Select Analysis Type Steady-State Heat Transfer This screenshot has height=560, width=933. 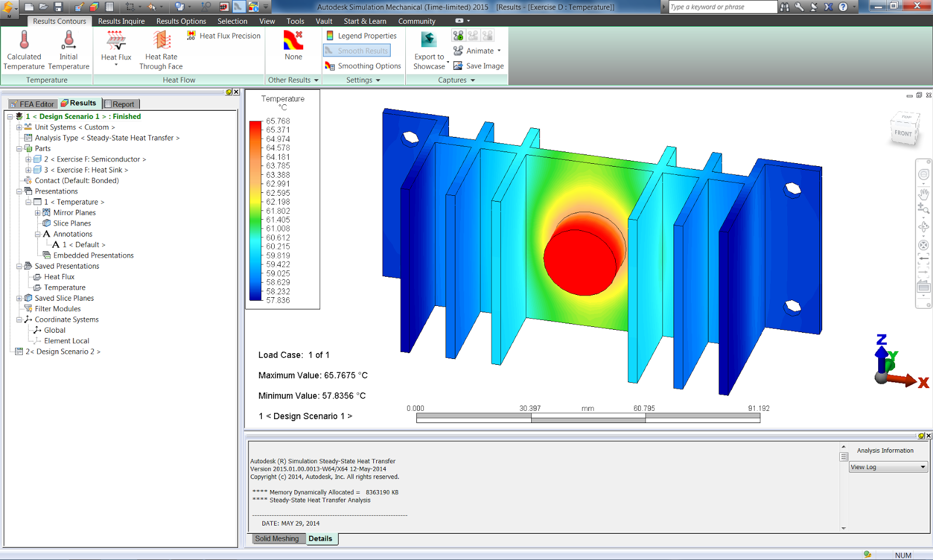click(107, 138)
